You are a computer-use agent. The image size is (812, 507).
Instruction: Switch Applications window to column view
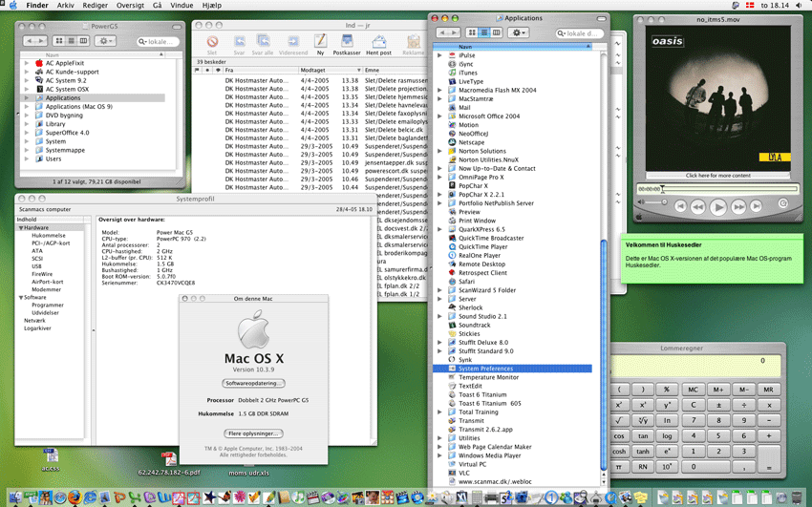click(497, 33)
